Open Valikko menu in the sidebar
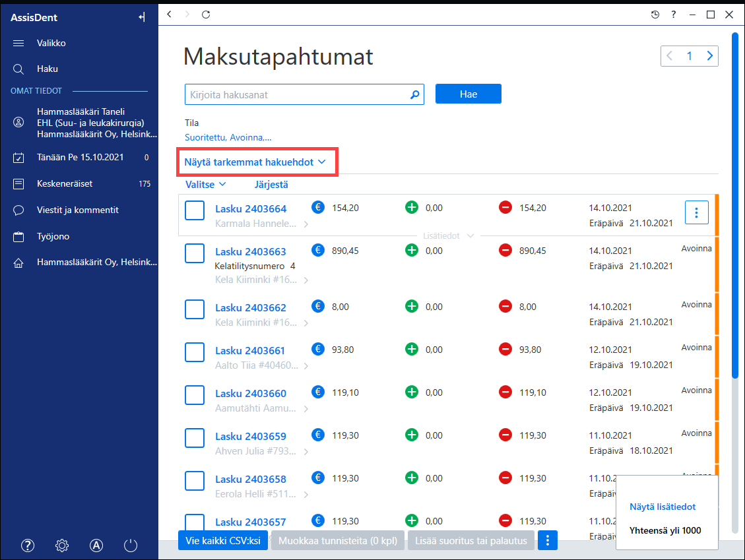Image resolution: width=745 pixels, height=560 pixels. click(x=51, y=44)
